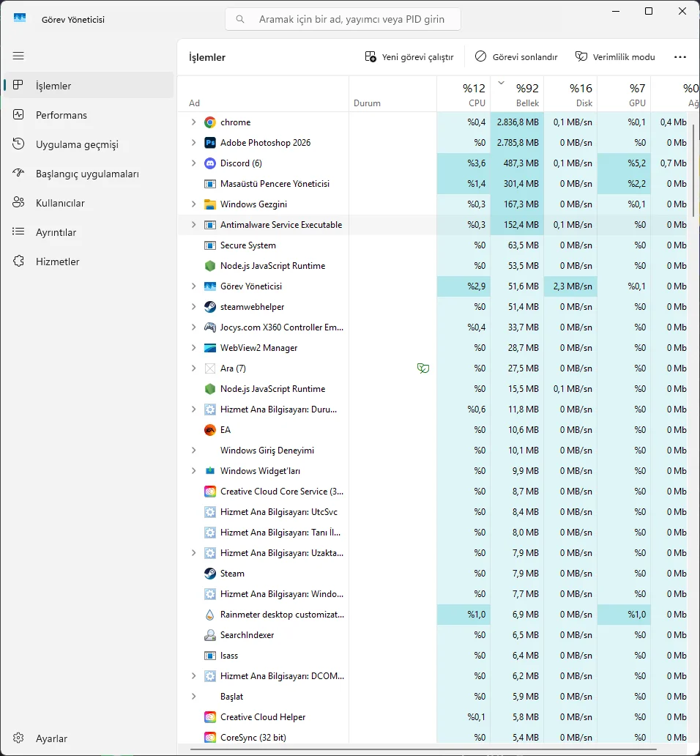This screenshot has height=756, width=700.
Task: Click the chrome process icon
Action: (x=210, y=122)
